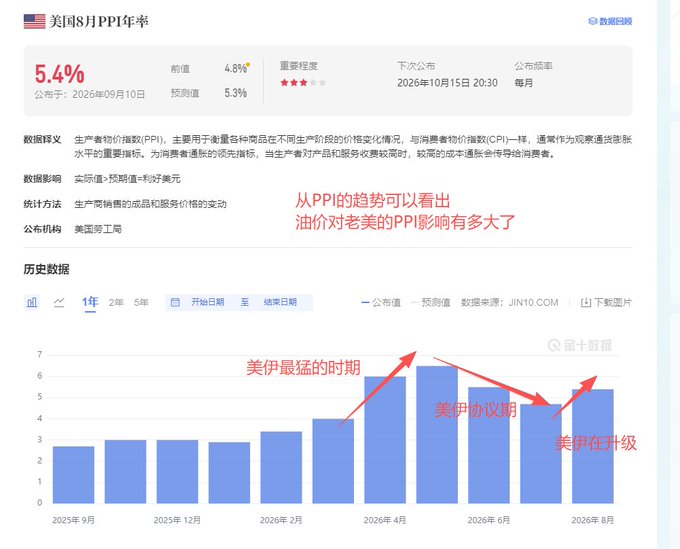The width and height of the screenshot is (680, 549).
Task: Toggle the 公布值 legend series
Action: click(x=381, y=303)
